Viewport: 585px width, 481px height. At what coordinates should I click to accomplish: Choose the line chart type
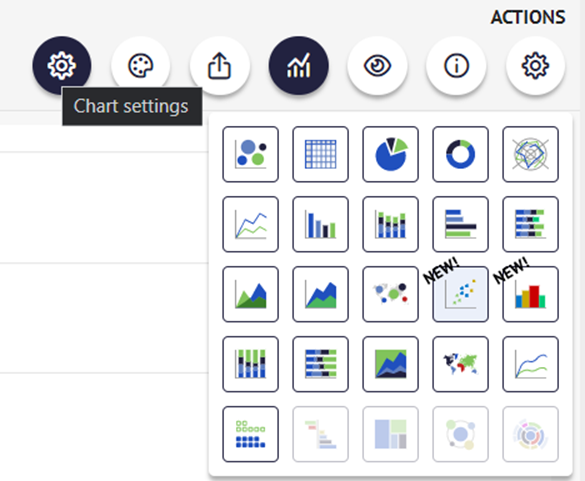(250, 224)
